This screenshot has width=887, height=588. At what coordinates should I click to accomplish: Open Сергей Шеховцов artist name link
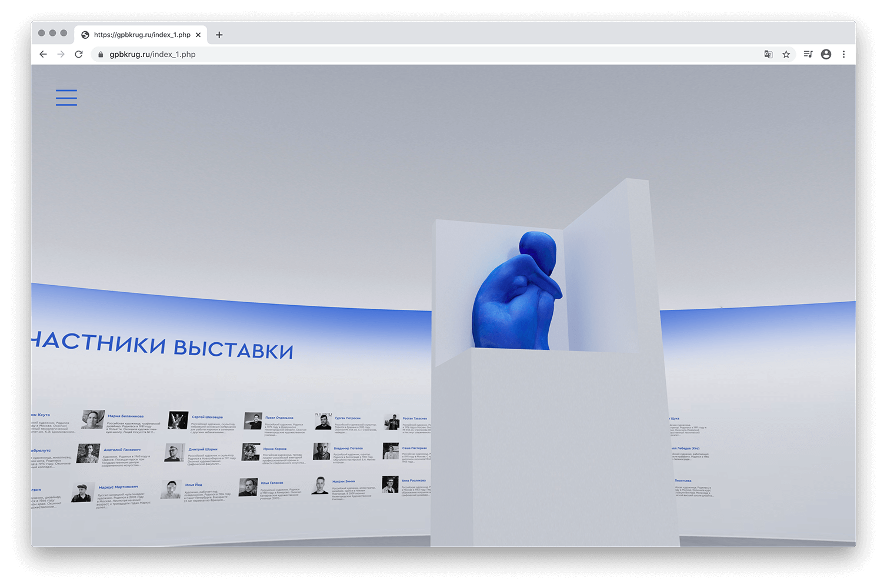[x=207, y=417]
